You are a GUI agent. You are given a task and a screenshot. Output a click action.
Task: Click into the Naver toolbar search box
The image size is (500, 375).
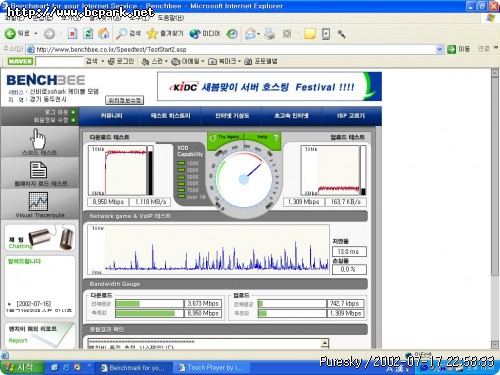[59, 61]
